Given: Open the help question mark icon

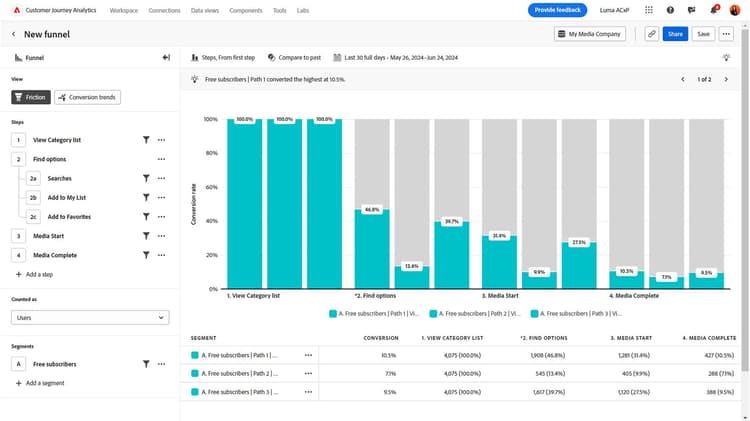Looking at the screenshot, I should click(x=670, y=10).
